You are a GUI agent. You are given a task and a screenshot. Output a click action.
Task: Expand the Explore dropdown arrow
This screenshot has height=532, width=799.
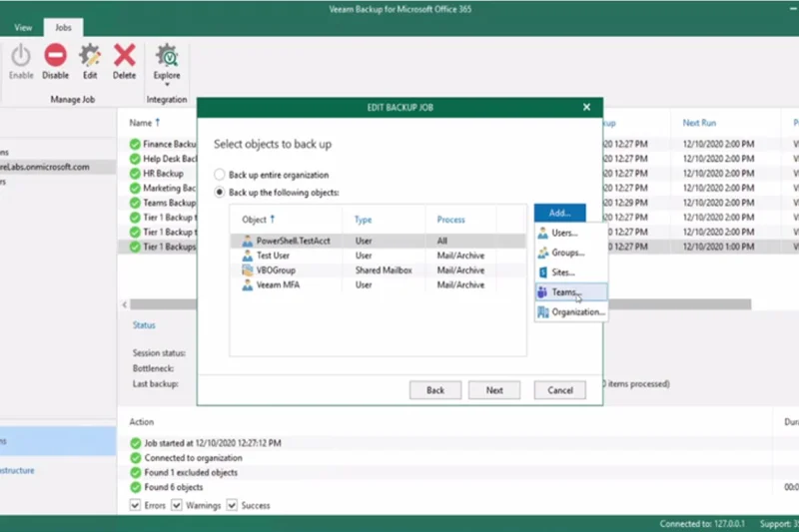[167, 85]
